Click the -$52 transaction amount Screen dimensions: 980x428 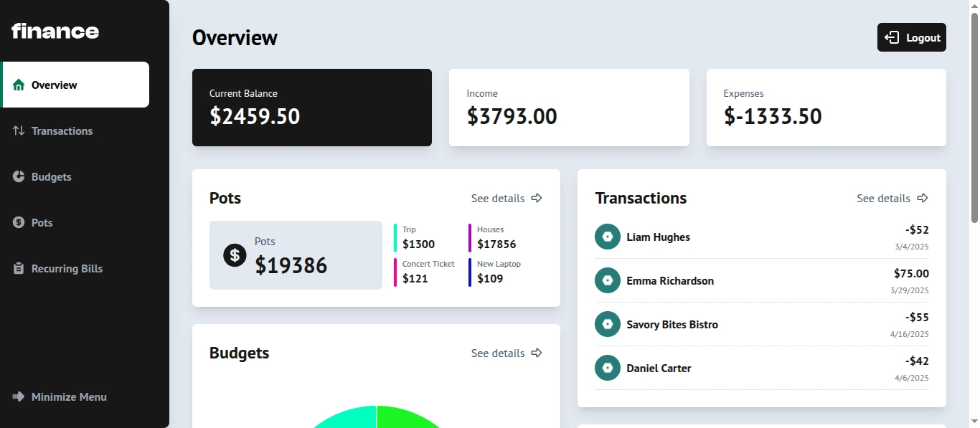point(917,229)
